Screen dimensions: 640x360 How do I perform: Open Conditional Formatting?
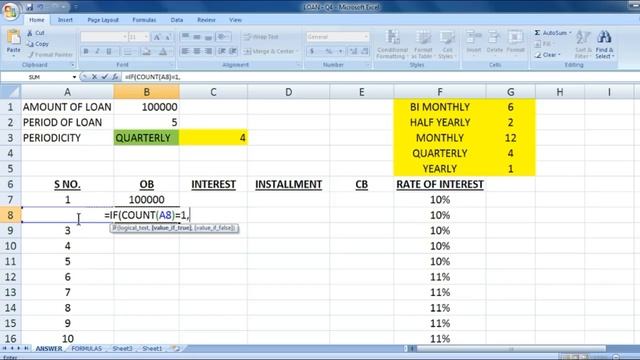click(392, 44)
